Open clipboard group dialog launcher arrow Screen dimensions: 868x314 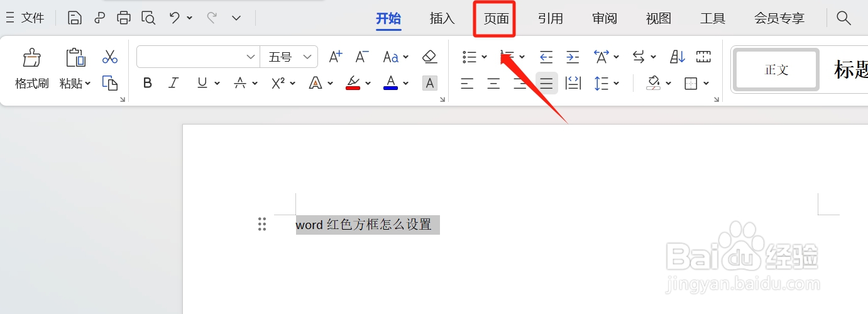tap(123, 99)
